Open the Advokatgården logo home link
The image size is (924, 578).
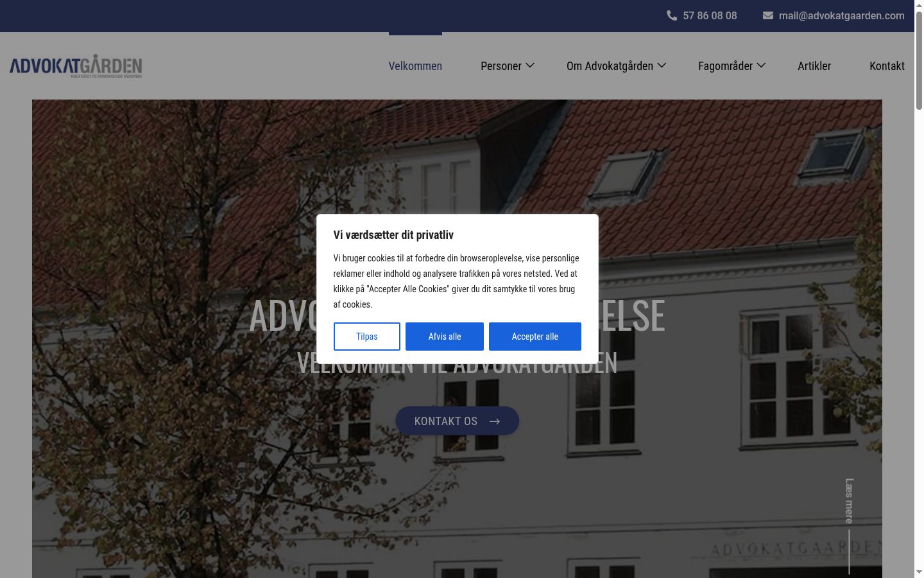[76, 66]
